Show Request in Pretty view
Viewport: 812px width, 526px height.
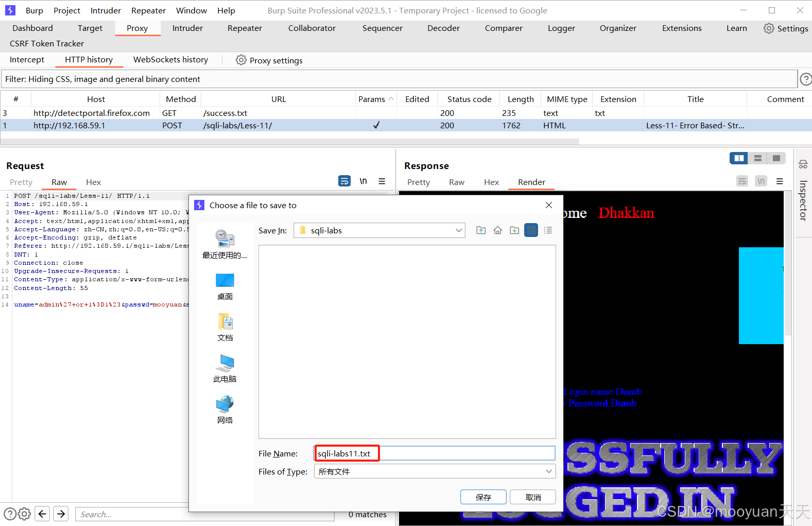(21, 182)
